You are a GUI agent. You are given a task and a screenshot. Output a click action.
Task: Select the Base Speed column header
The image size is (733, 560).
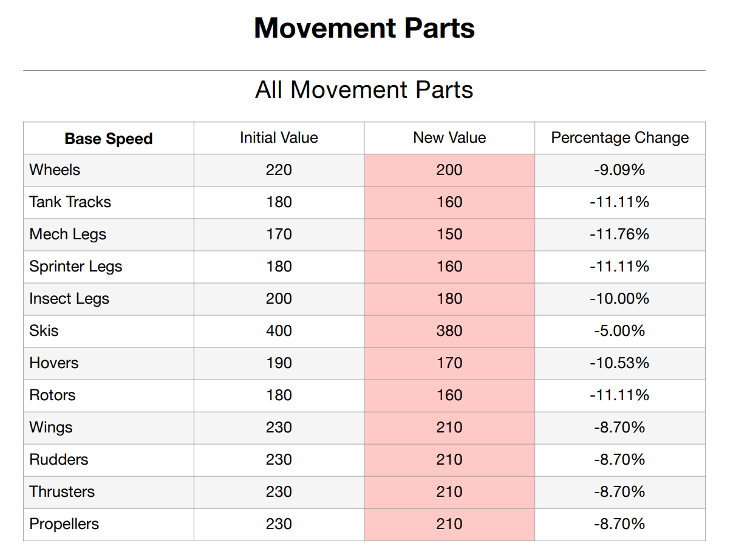click(x=109, y=138)
